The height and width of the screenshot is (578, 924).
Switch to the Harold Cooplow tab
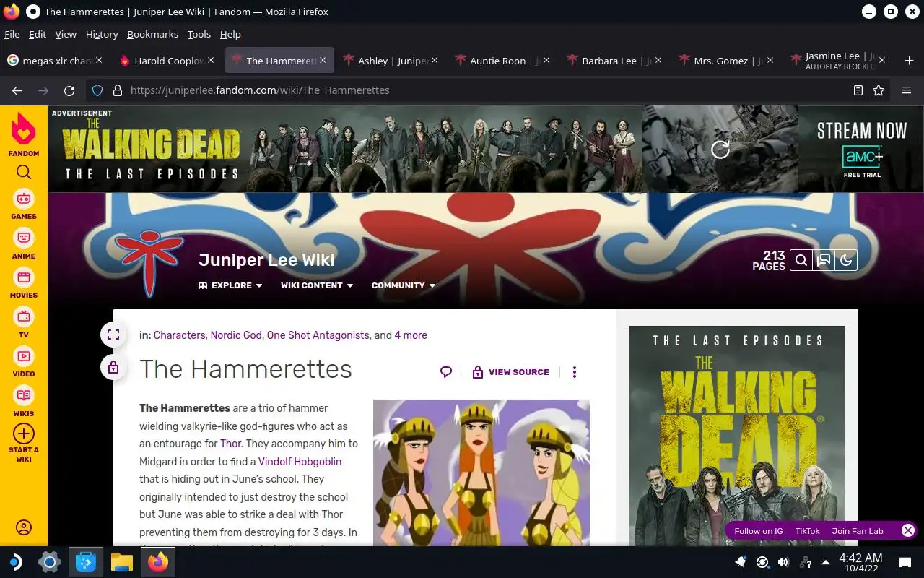166,61
